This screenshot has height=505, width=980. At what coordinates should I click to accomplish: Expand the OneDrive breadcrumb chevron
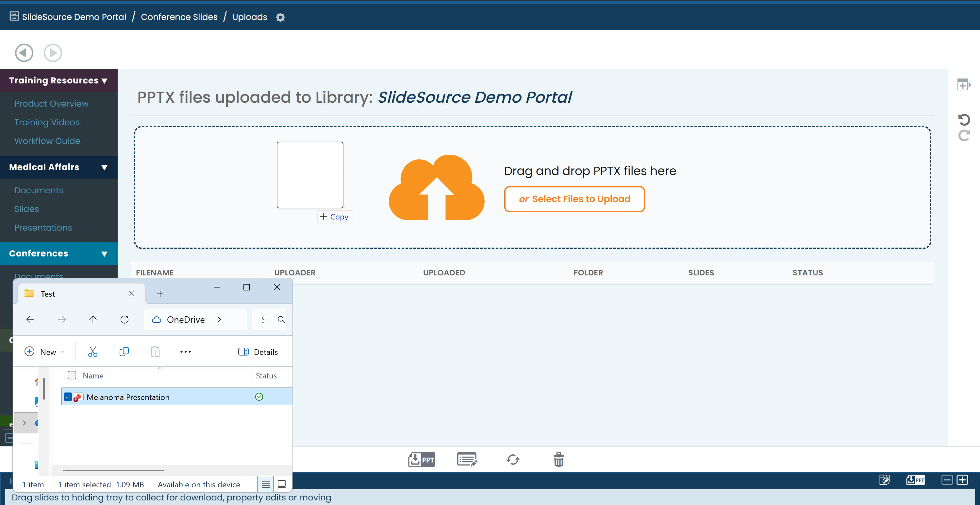[x=219, y=320]
